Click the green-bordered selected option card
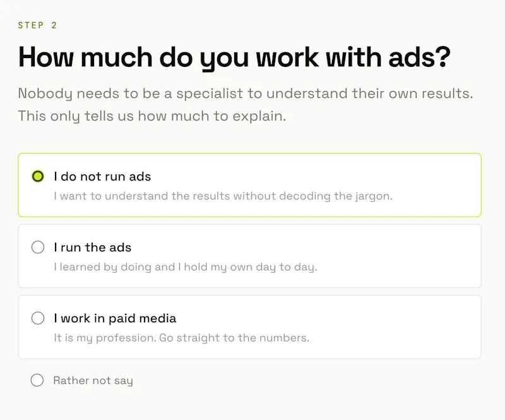 tap(249, 185)
